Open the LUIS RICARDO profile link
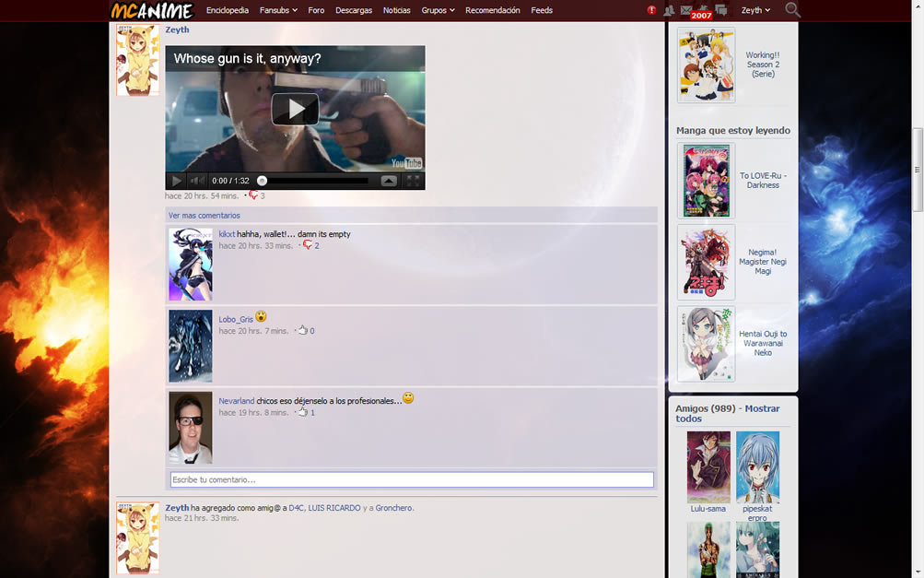The height and width of the screenshot is (578, 924). click(334, 508)
